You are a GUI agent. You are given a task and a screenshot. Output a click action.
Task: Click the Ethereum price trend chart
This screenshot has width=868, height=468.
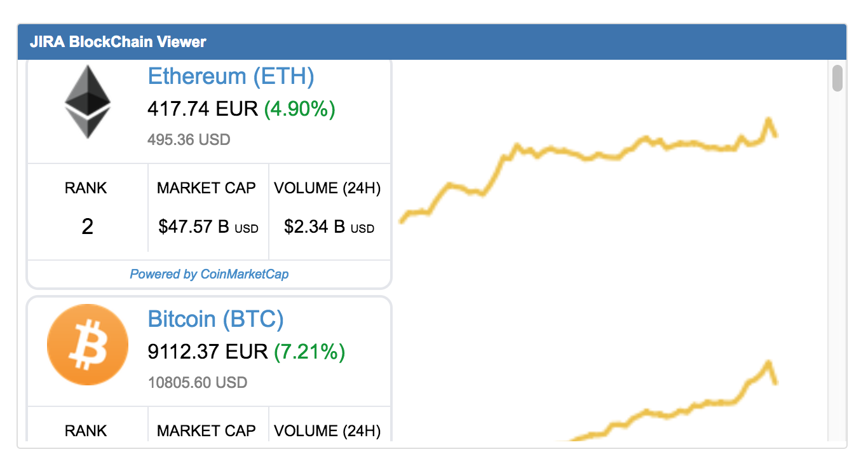588,167
